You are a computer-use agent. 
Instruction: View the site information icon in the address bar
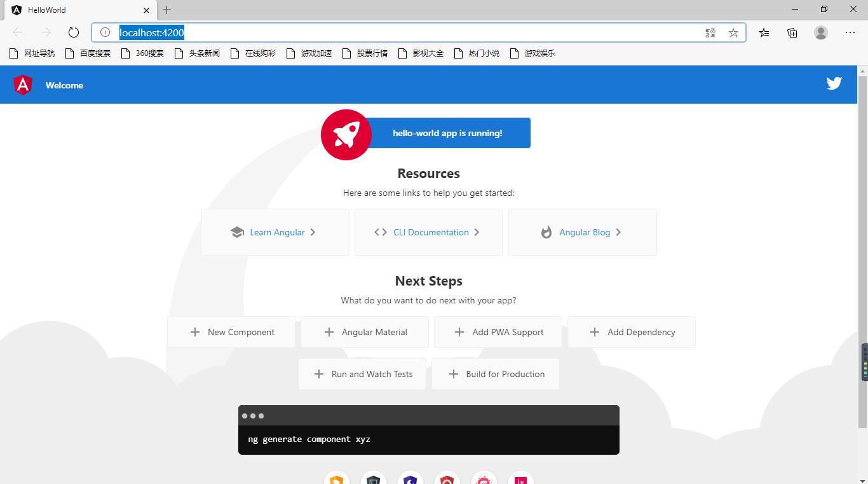point(105,32)
